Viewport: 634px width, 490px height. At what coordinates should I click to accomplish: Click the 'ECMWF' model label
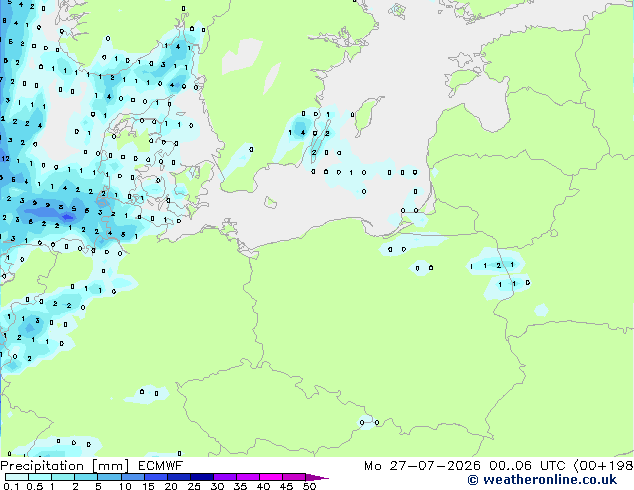161,466
